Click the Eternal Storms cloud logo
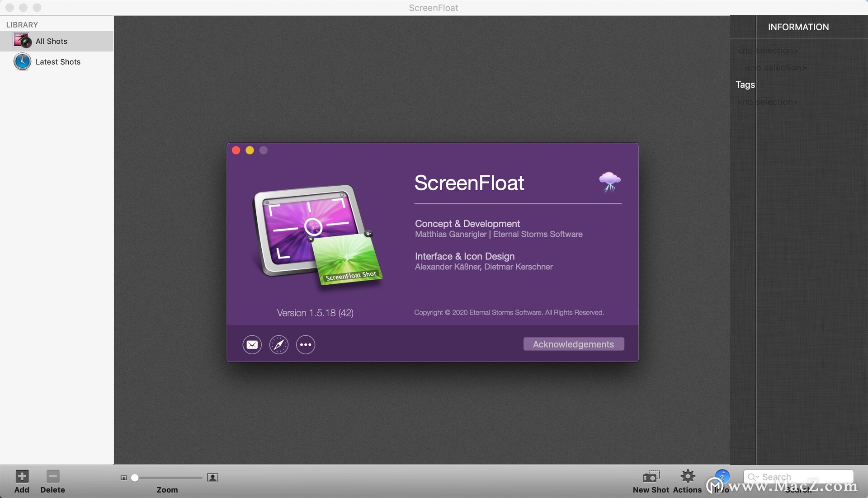868x498 pixels. point(610,182)
